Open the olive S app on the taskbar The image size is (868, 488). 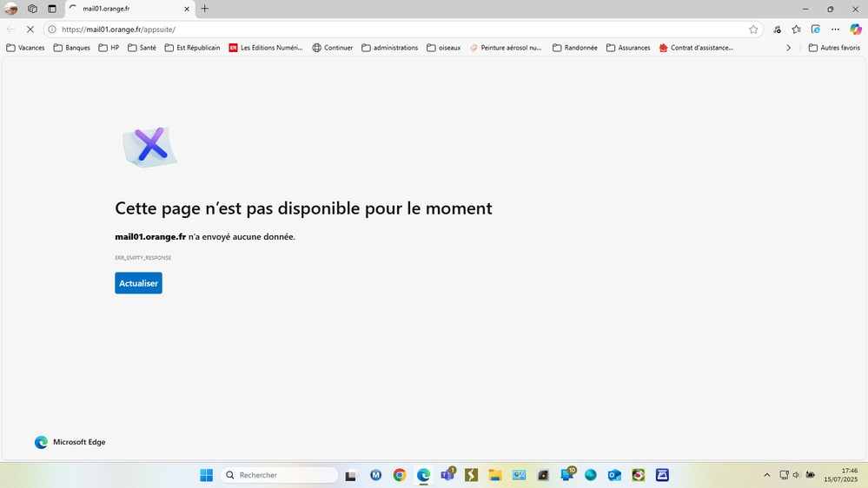click(x=471, y=475)
